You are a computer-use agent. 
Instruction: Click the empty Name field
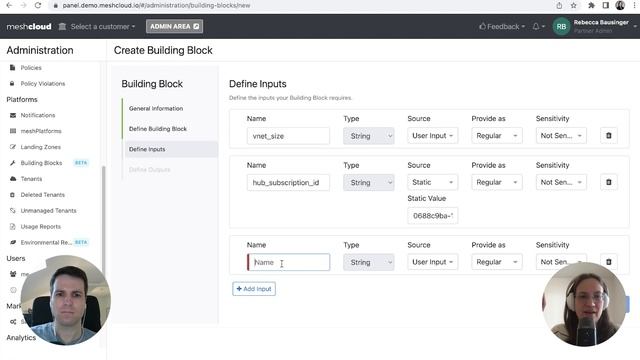point(288,262)
